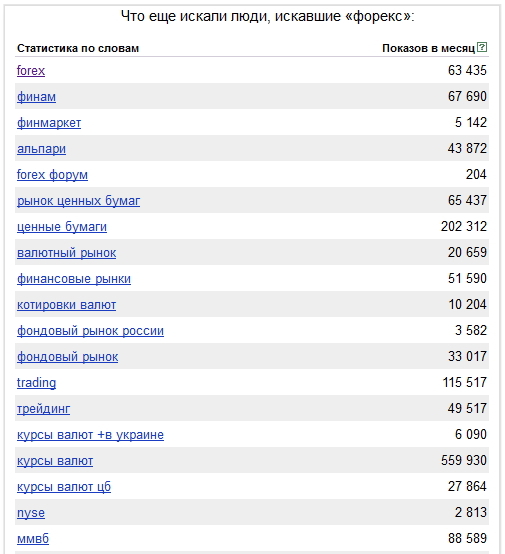
Task: Open the финам keyword link
Action: [36, 96]
